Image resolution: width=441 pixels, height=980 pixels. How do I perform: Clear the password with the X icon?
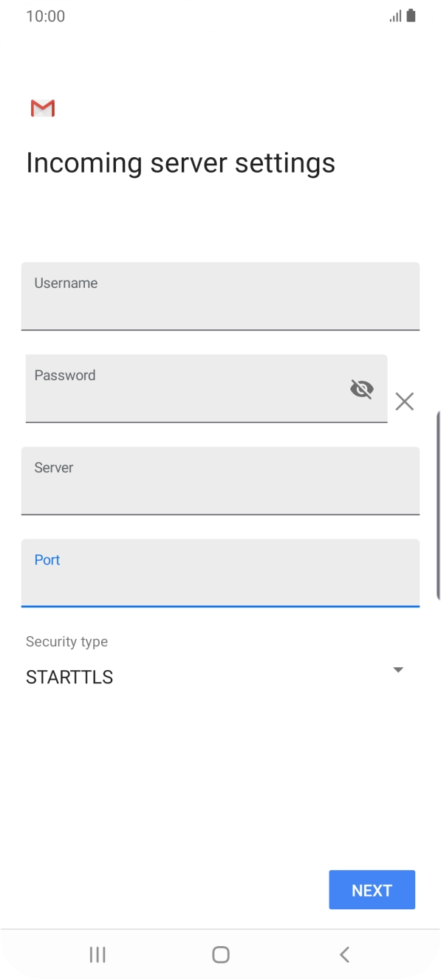click(404, 401)
